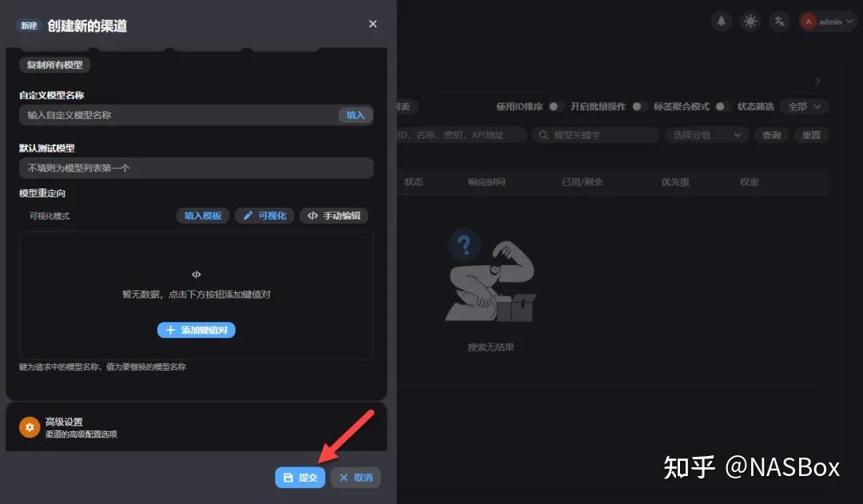The width and height of the screenshot is (863, 504).
Task: Switch to 可视化 mode with pencil icon
Action: click(264, 216)
